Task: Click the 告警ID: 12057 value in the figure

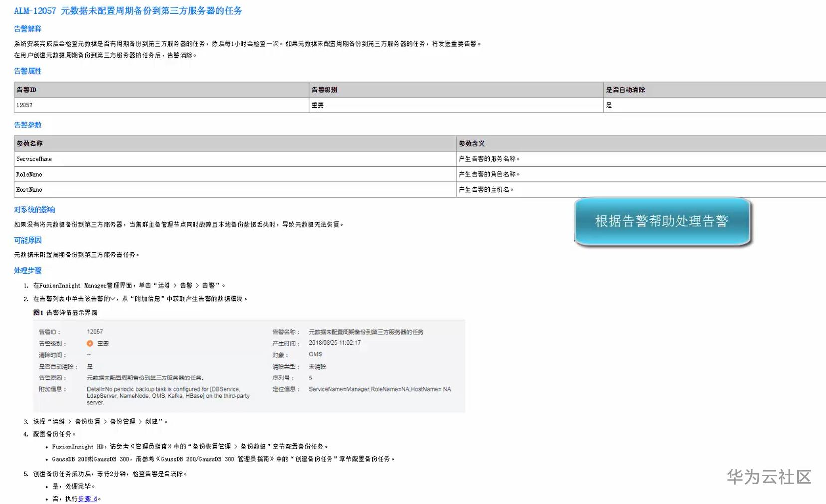Action: [x=95, y=332]
